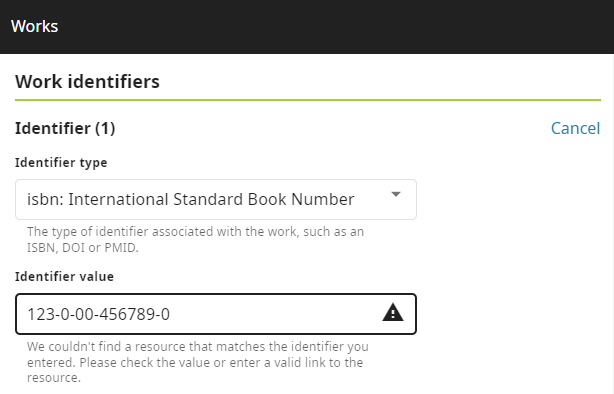
Task: Click the green divider under Work identifiers
Action: coord(308,100)
